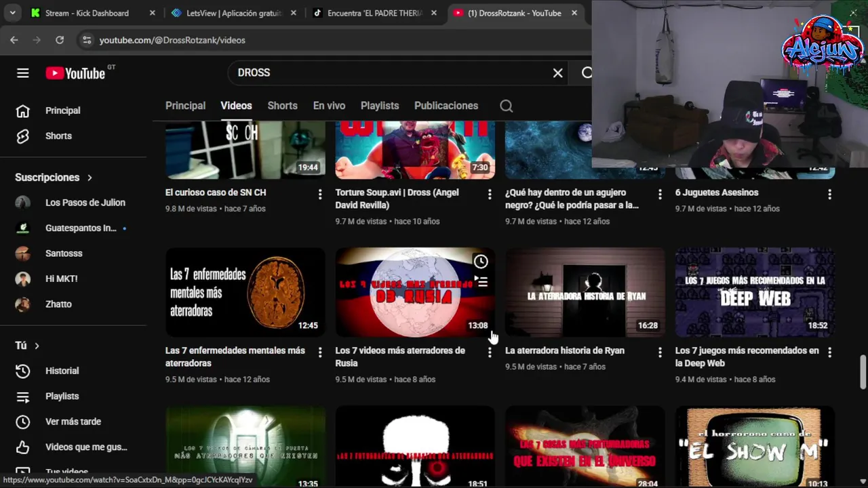Screen dimensions: 868x488
Task: Open options for agujero negro video
Action: [x=660, y=195]
